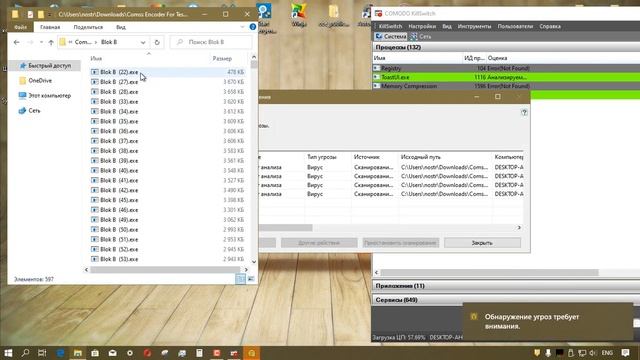Screen dimensions: 640x360
Task: Click Закрыть button in scan dialog
Action: click(x=482, y=243)
